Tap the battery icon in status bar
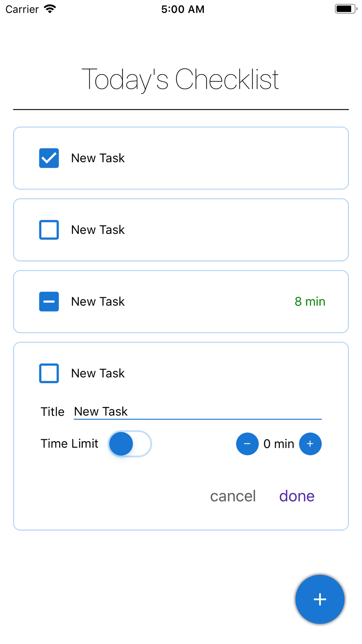This screenshot has width=362, height=644. (346, 9)
